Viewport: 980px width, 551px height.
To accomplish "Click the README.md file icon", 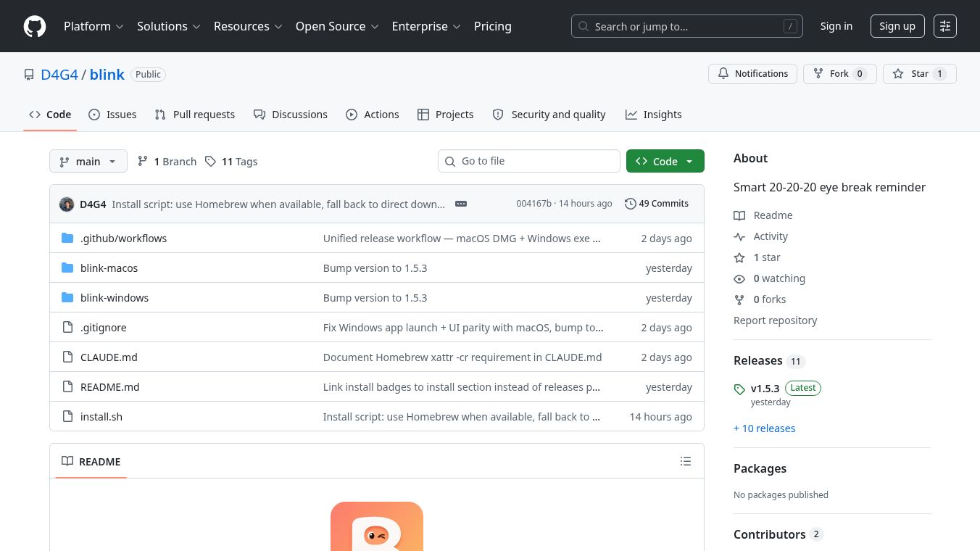I will (67, 386).
